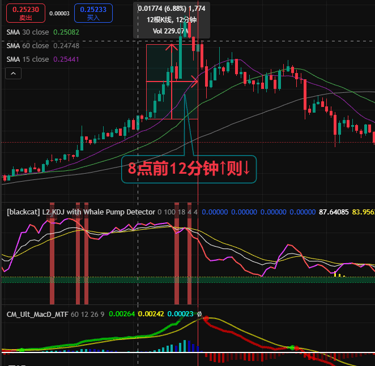Click the SMA 60 value 0.24748
Image resolution: width=375 pixels, height=366 pixels.
(66, 46)
